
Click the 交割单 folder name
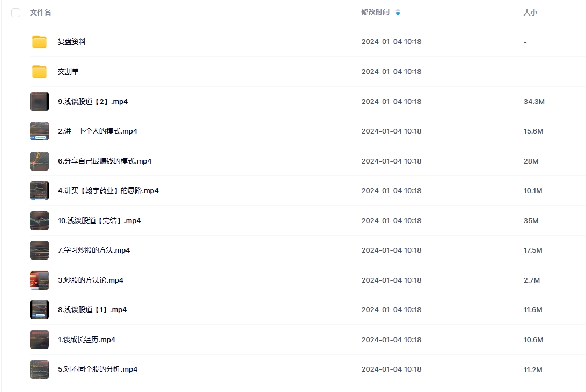pos(68,71)
